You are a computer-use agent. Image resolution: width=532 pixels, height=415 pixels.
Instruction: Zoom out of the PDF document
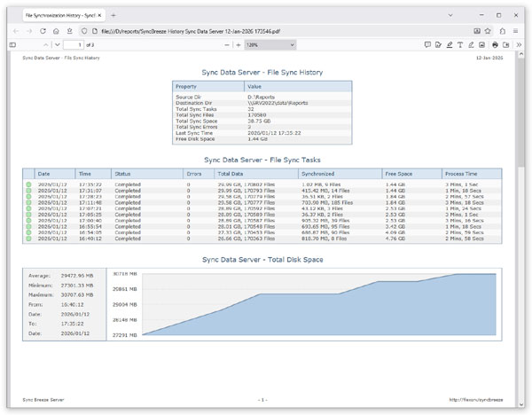[227, 45]
